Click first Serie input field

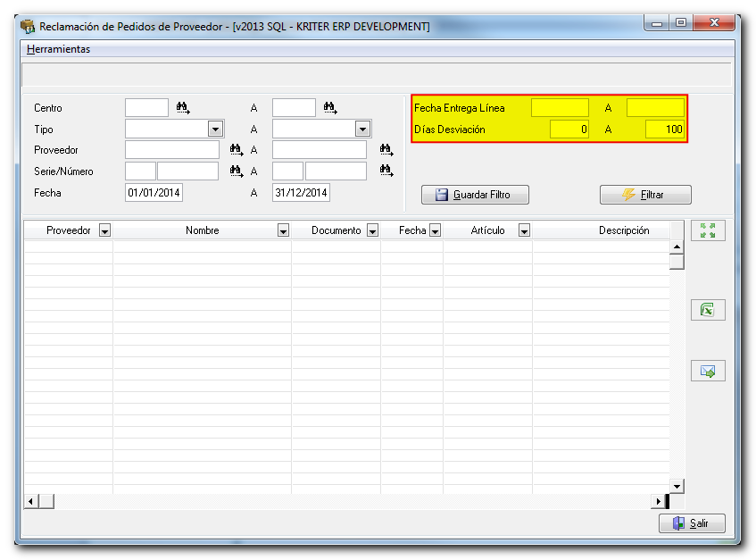coord(140,171)
